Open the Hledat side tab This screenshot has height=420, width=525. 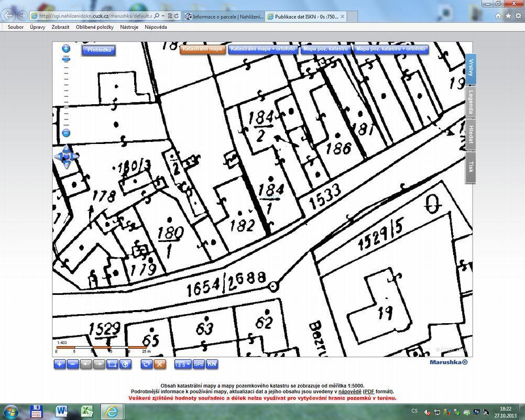point(471,135)
